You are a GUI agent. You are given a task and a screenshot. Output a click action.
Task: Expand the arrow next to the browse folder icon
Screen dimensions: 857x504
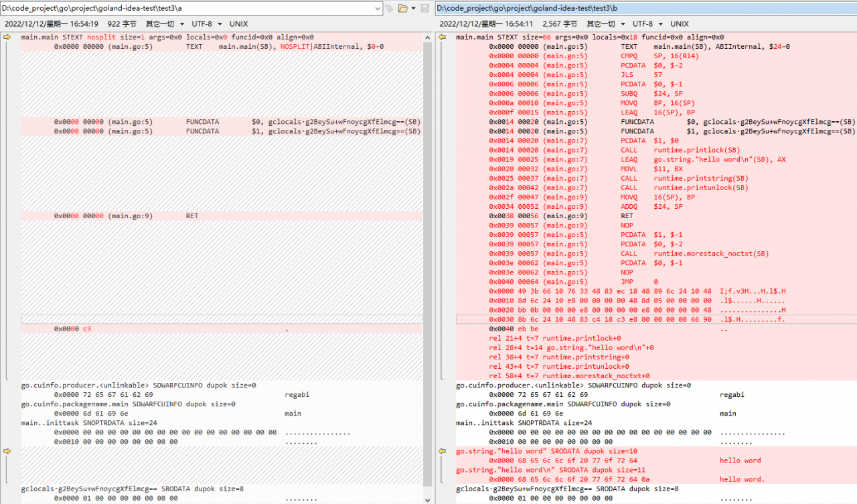pos(413,9)
